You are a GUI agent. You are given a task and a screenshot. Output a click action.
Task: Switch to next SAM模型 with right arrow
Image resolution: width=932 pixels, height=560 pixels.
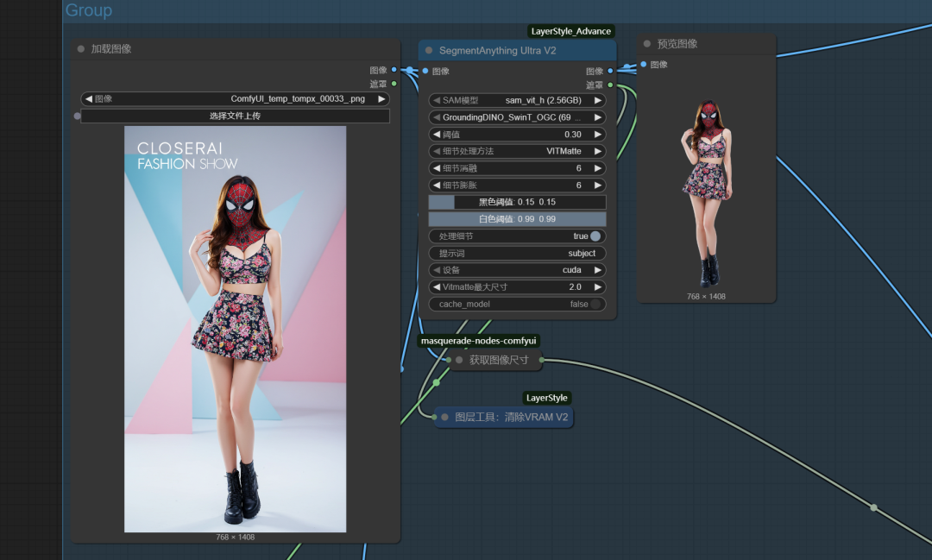click(x=598, y=100)
